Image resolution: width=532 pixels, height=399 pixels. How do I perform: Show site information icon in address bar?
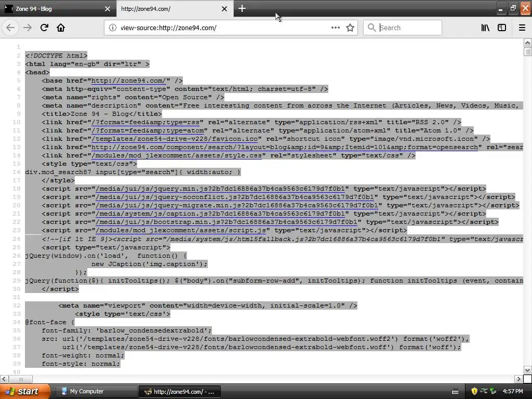(112, 28)
